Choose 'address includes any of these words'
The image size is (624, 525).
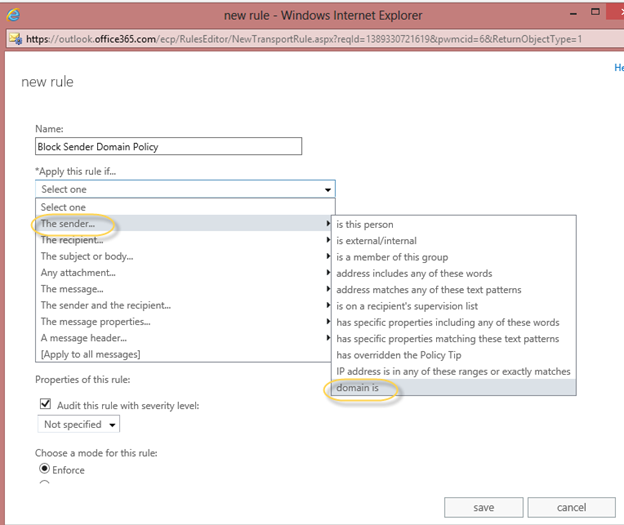pyautogui.click(x=454, y=273)
